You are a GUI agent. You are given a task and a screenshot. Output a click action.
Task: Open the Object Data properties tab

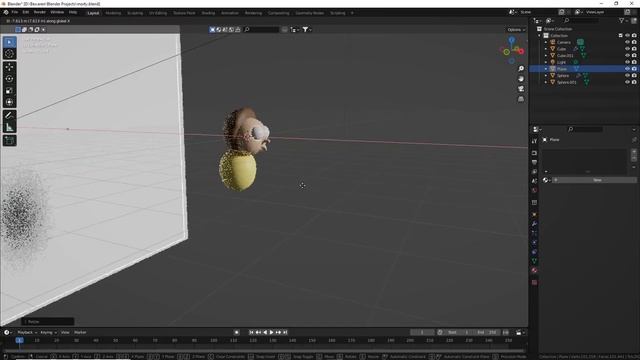[534, 261]
